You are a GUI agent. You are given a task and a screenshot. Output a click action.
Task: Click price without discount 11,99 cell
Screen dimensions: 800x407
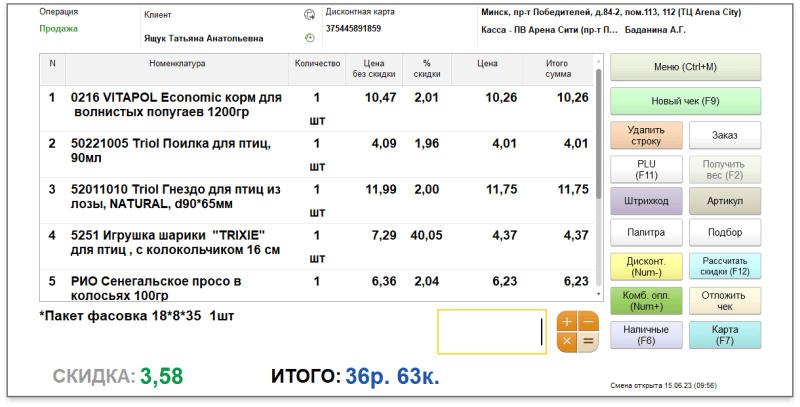[x=381, y=190]
